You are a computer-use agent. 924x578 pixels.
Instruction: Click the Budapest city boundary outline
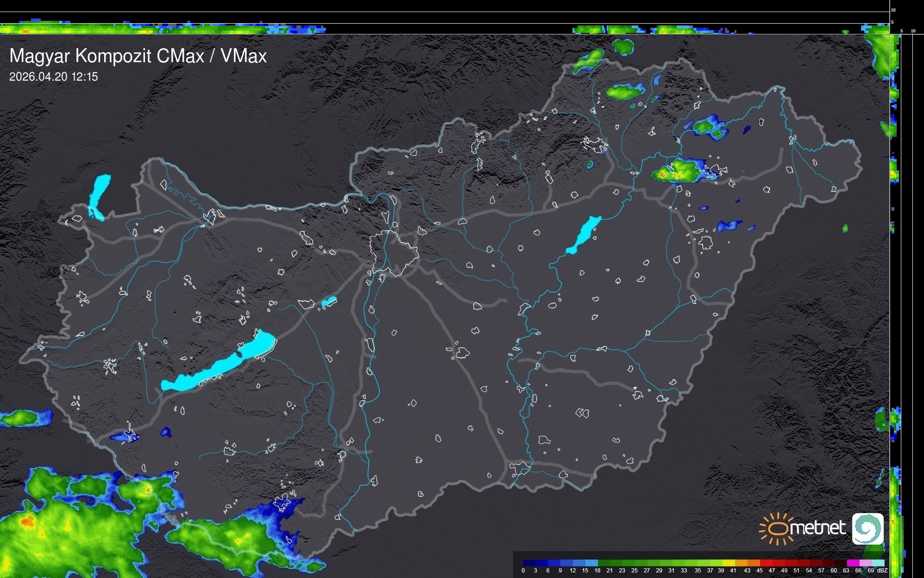click(x=394, y=253)
